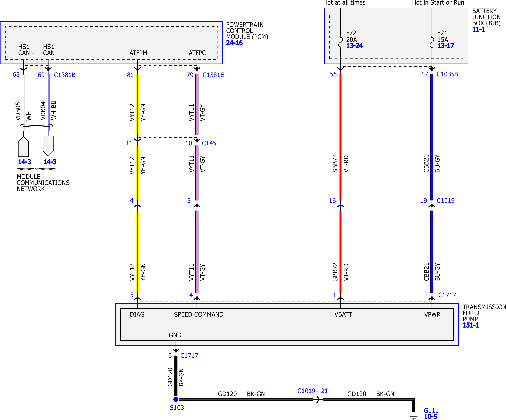Open Battery Junction Box reference 11-1
This screenshot has height=420, width=506.
479,30
